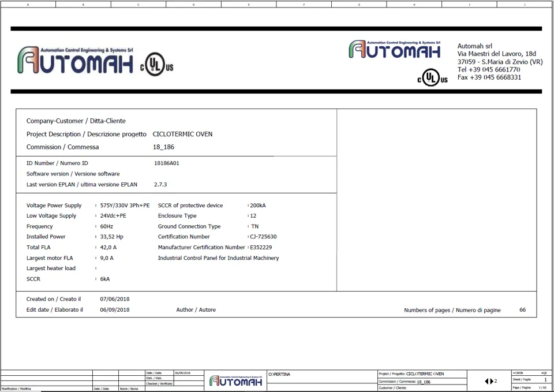The image size is (554, 392).
Task: Click the 'Total FLA' label
Action: point(38,248)
